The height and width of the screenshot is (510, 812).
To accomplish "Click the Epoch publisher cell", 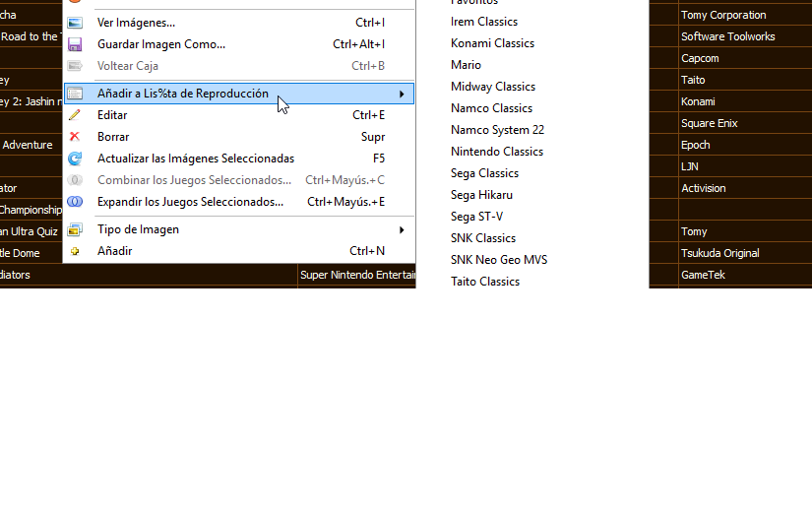I will click(x=745, y=145).
